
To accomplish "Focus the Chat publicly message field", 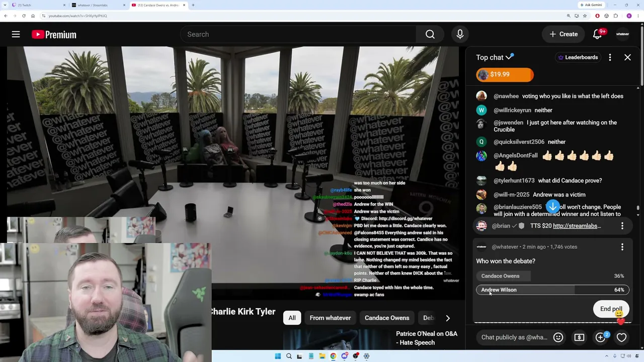I will [514, 337].
